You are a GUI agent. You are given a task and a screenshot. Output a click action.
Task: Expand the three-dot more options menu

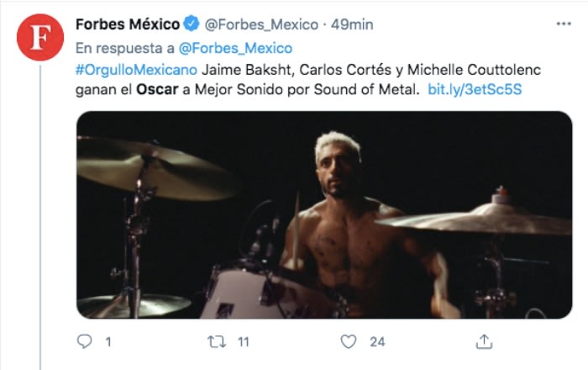coord(563,24)
